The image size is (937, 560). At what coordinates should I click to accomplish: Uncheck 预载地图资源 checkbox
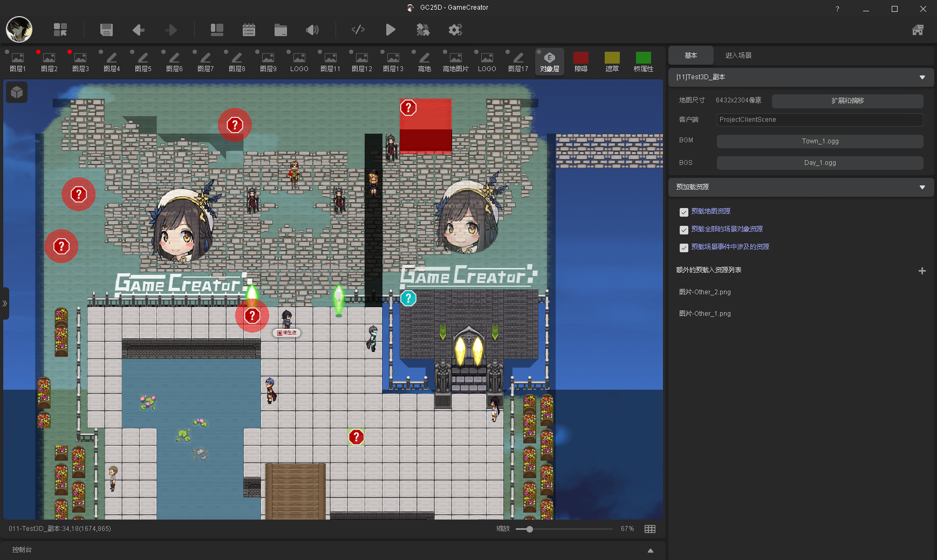click(683, 212)
